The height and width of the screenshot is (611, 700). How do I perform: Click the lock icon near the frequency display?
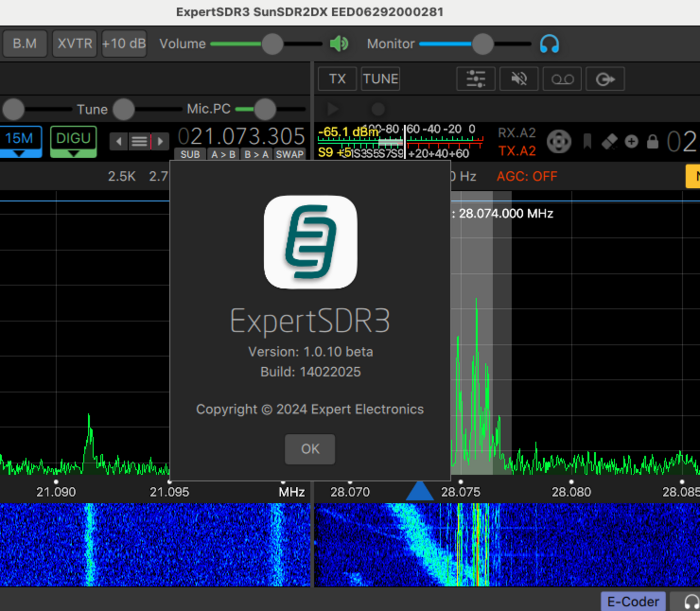(652, 142)
